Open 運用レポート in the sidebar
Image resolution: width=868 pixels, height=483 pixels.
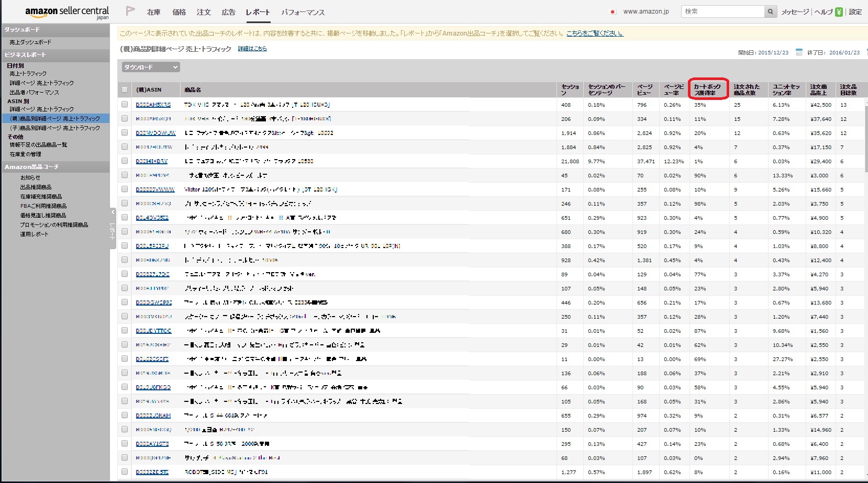pyautogui.click(x=34, y=234)
